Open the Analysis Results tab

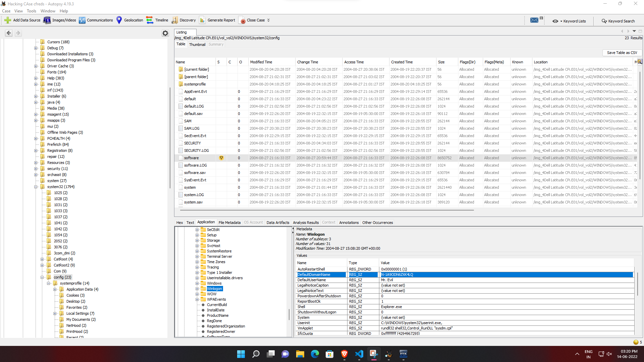[306, 223]
